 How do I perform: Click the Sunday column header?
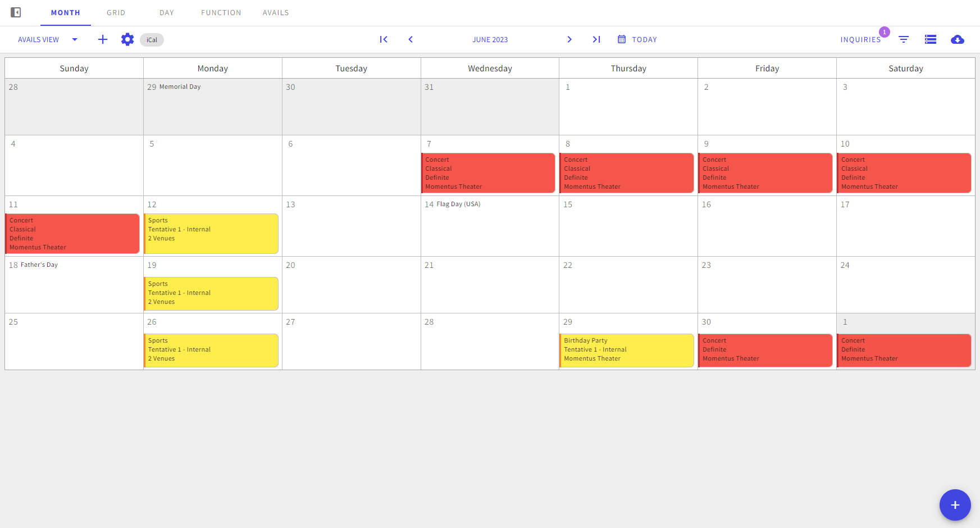pos(74,69)
